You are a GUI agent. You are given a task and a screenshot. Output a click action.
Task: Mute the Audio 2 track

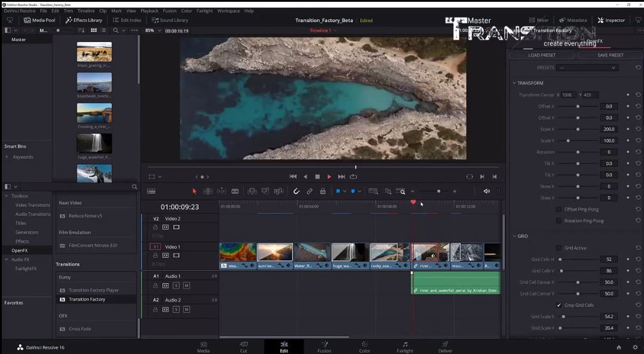coord(186,309)
